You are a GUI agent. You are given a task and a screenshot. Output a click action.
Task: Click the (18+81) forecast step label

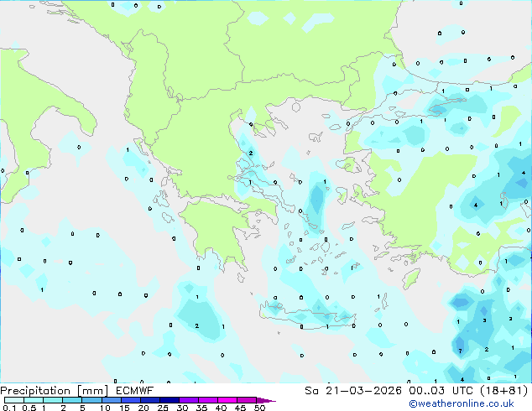point(503,391)
